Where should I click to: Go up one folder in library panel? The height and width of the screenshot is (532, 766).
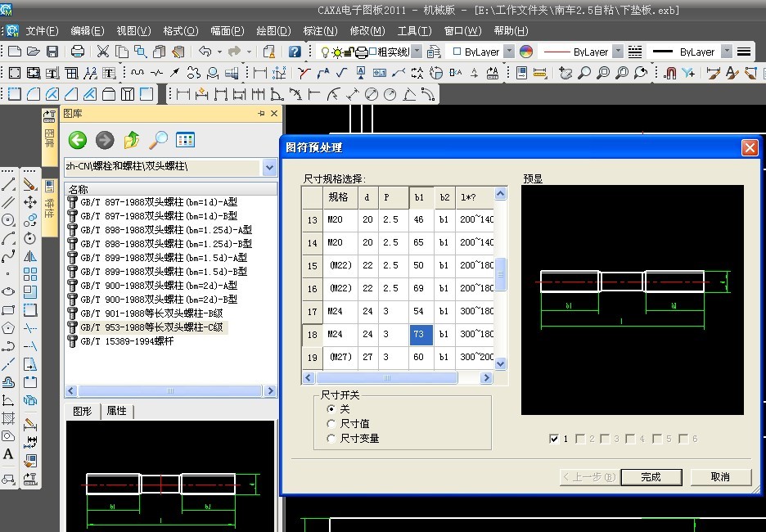(x=131, y=140)
